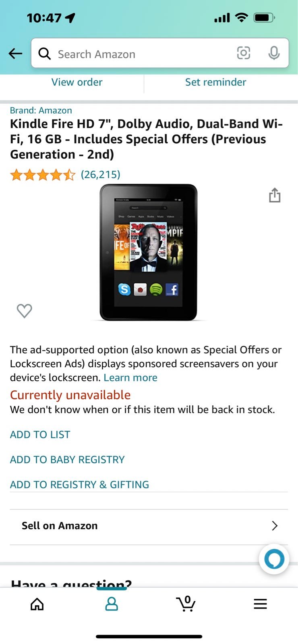The image size is (298, 644).
Task: Toggle the heart wishlist icon
Action: click(x=24, y=311)
